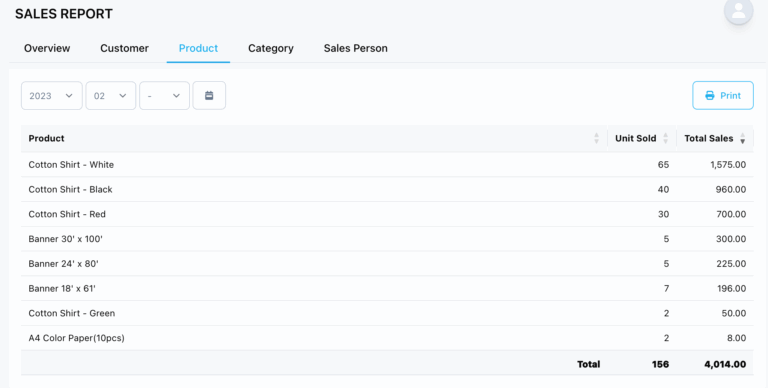Image resolution: width=768 pixels, height=388 pixels.
Task: Select the Cotton Shirt - White row
Action: 387,165
